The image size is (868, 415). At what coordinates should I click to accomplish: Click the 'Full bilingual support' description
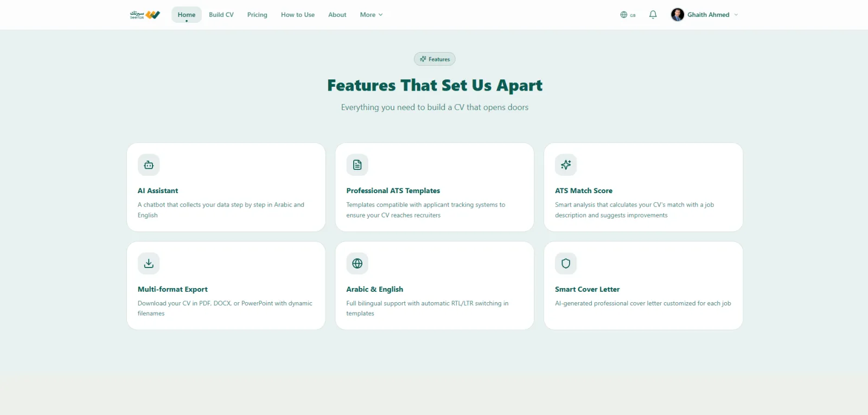[427, 308]
